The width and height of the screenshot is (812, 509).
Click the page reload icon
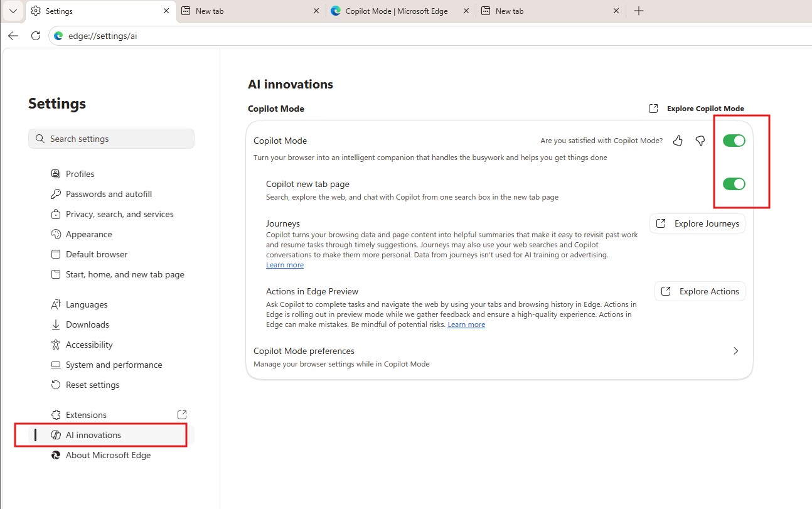[x=36, y=36]
